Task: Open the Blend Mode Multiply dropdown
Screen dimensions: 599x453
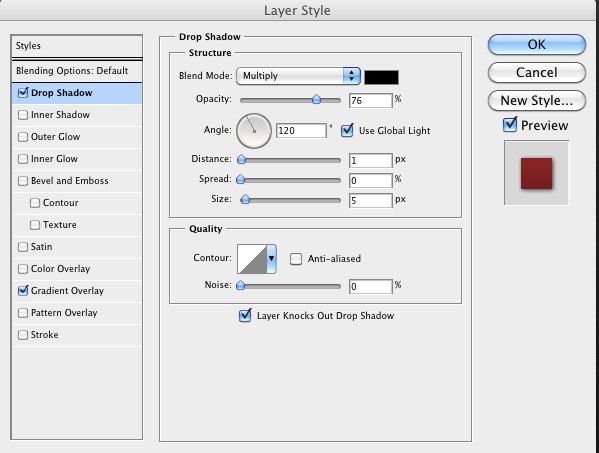Action: (x=298, y=76)
